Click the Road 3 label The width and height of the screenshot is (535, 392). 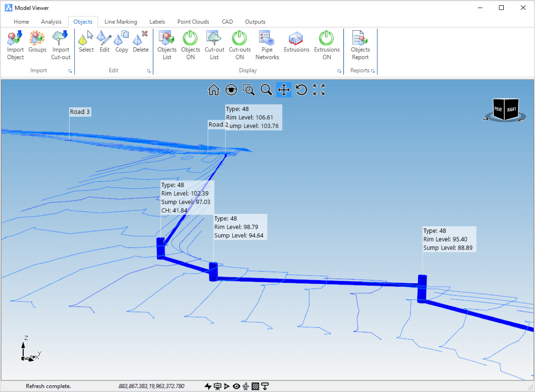80,112
